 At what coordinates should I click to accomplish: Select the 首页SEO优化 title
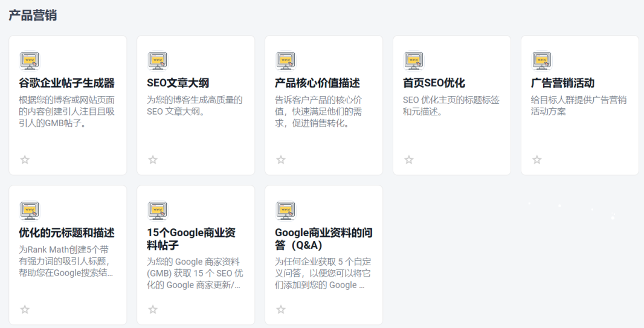pos(434,83)
